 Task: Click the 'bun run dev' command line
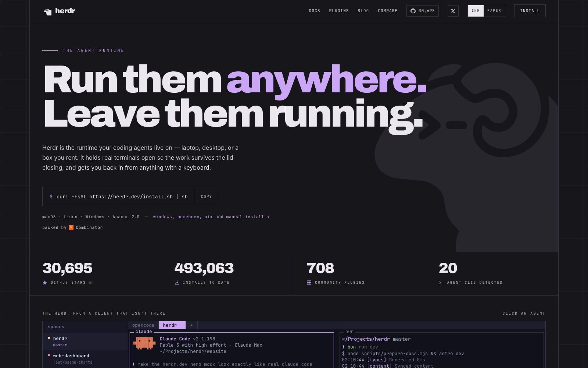[363, 347]
